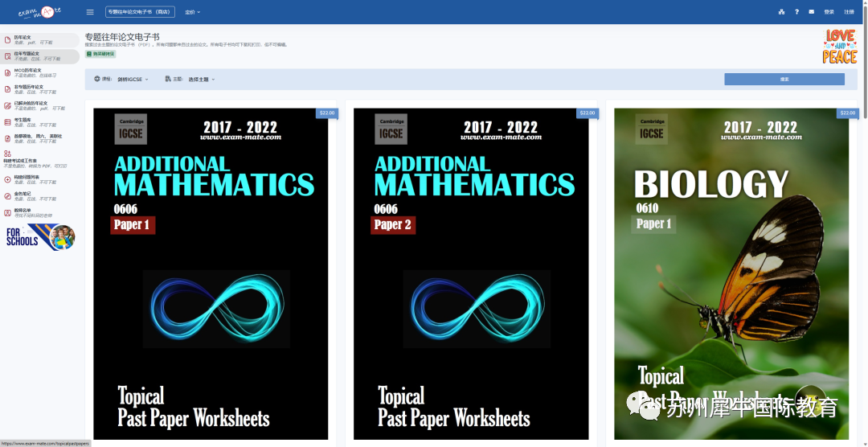Open Biology 0610 Paper 1 book cover
The image size is (868, 447).
(x=731, y=273)
